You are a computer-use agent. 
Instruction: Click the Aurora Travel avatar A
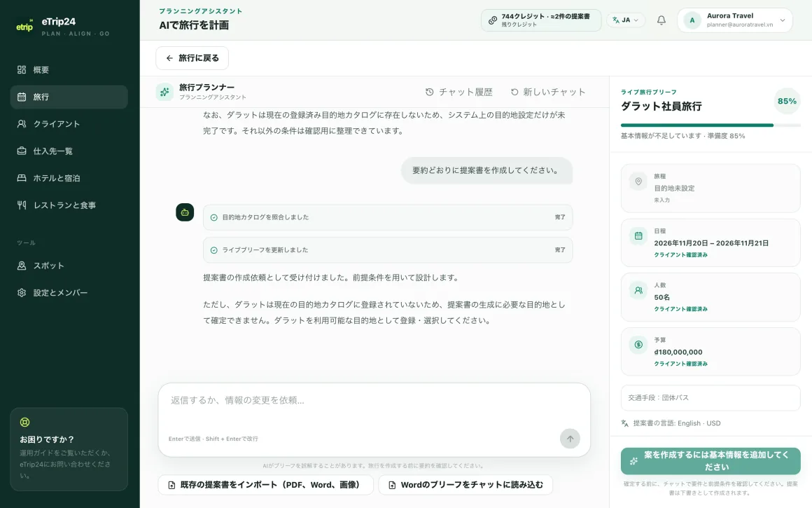[x=692, y=20]
